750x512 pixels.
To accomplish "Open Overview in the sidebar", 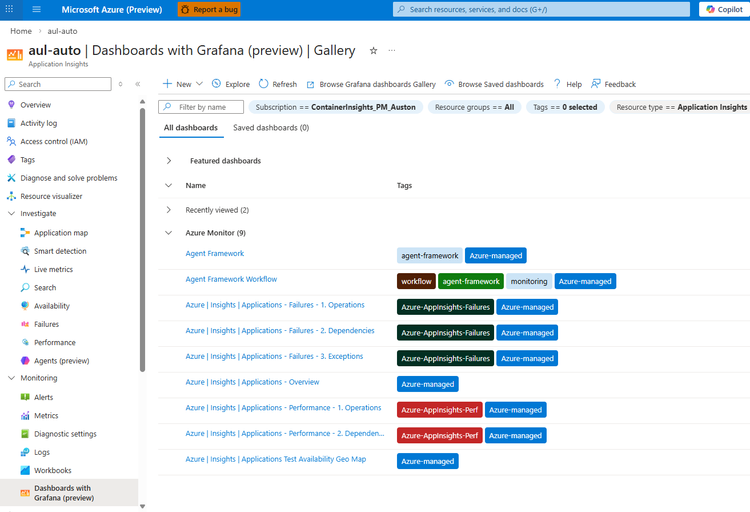I will pyautogui.click(x=35, y=105).
